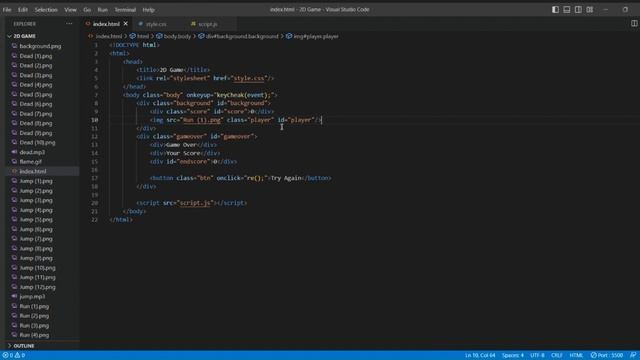Open Dead (10).png file

pos(37,142)
